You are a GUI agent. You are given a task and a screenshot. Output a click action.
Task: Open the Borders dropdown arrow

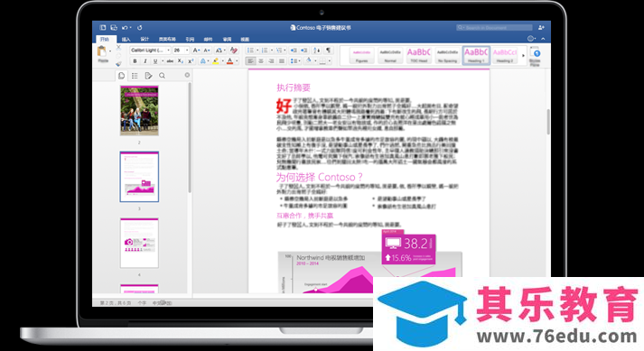pyautogui.click(x=329, y=61)
